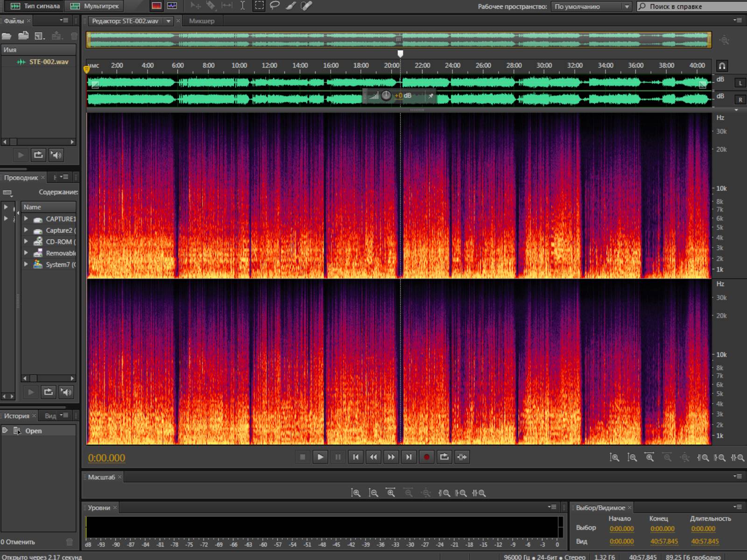Select the Marquee selection tool

(x=259, y=6)
